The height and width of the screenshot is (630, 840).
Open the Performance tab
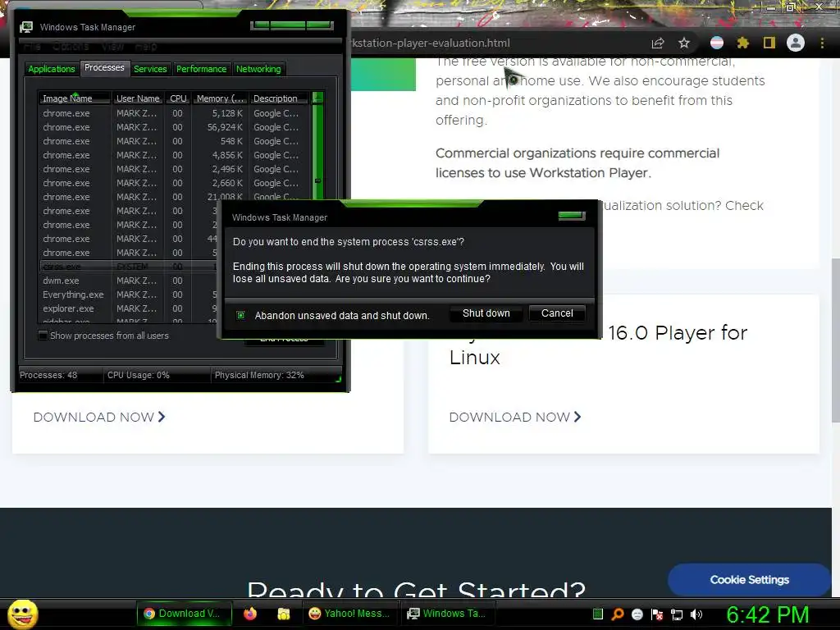[x=202, y=69]
